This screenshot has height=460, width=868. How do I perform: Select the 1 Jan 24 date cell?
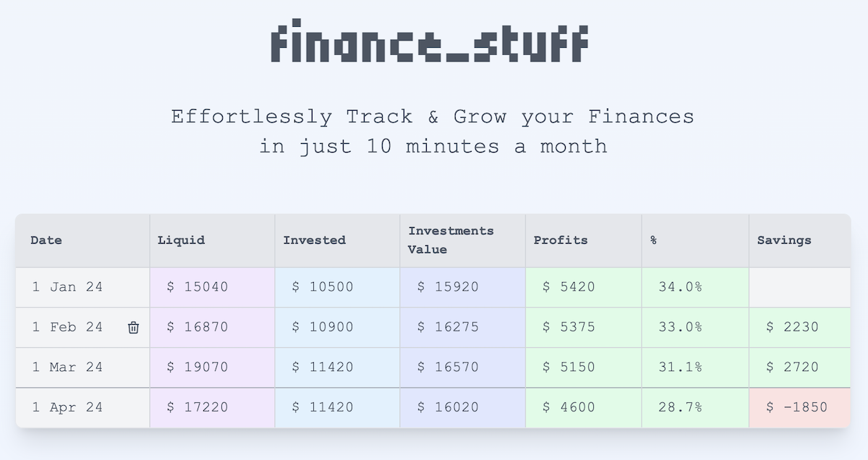[x=83, y=287]
